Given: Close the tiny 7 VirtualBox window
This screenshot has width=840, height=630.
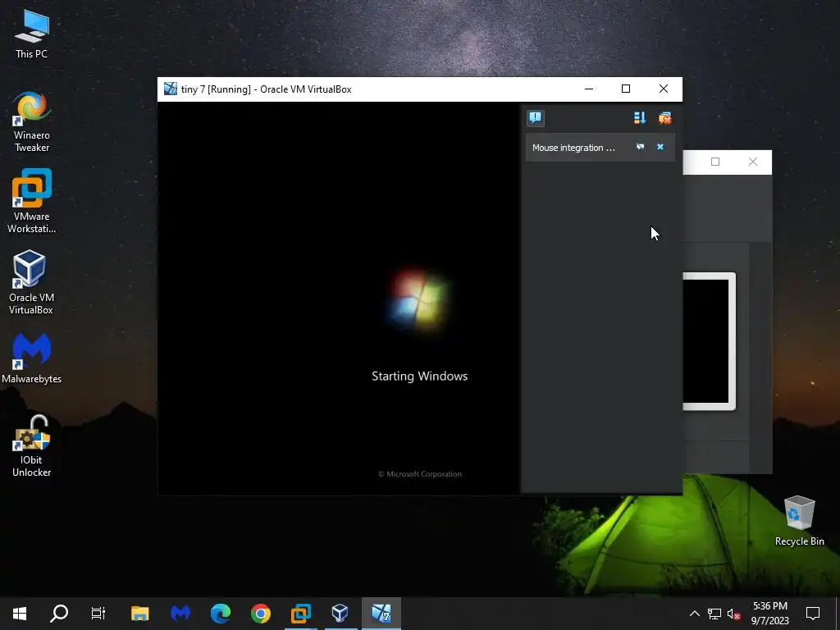Looking at the screenshot, I should click(663, 89).
